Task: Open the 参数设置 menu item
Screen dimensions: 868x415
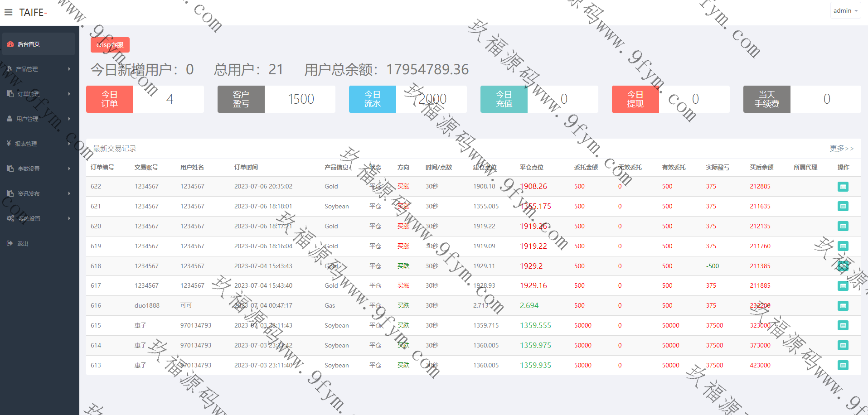Action: (39, 169)
